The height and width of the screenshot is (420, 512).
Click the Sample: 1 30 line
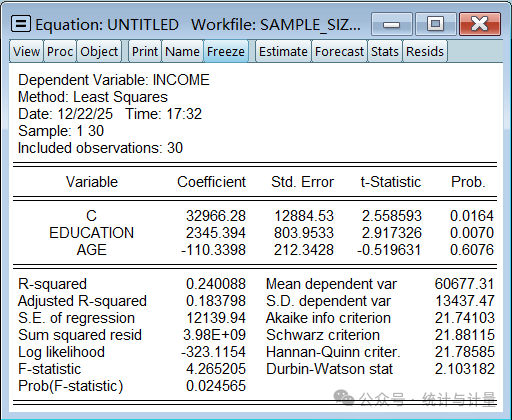61,131
